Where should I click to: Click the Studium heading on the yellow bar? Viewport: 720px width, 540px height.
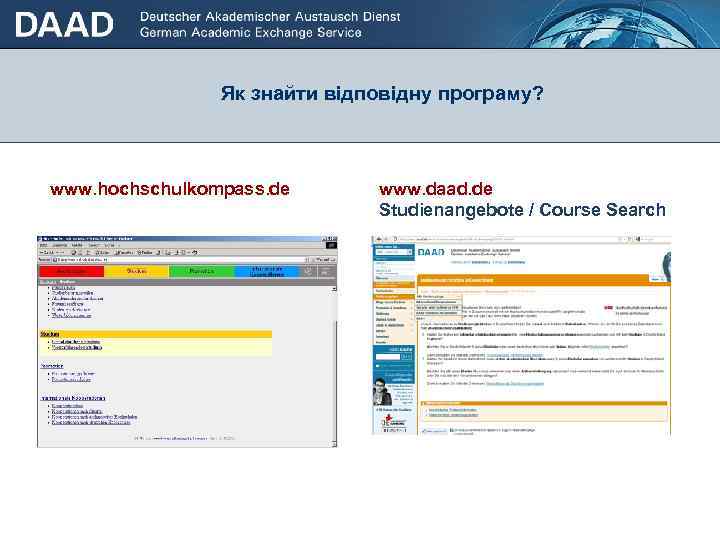click(x=50, y=334)
